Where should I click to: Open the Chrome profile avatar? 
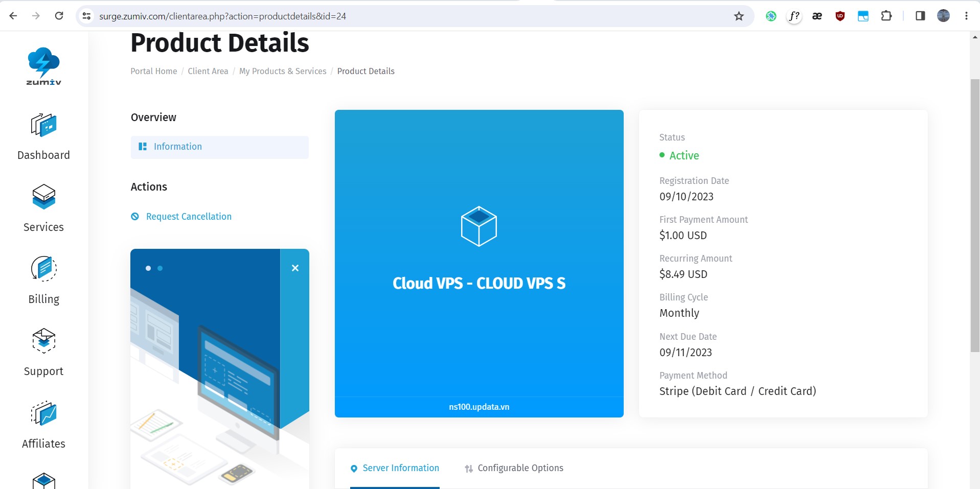(x=943, y=16)
